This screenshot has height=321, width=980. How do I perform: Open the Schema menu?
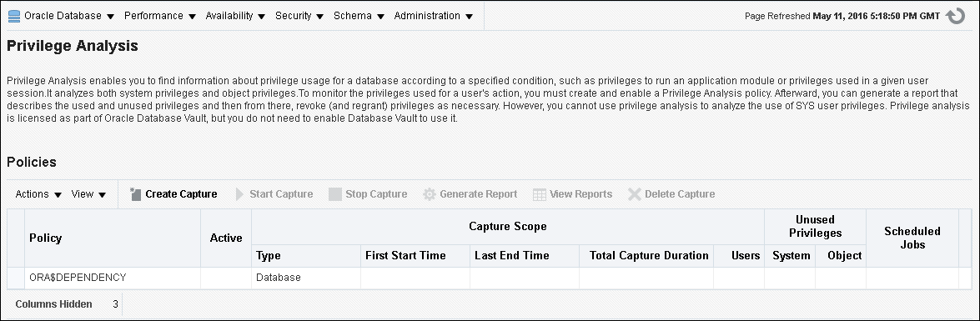pyautogui.click(x=359, y=16)
